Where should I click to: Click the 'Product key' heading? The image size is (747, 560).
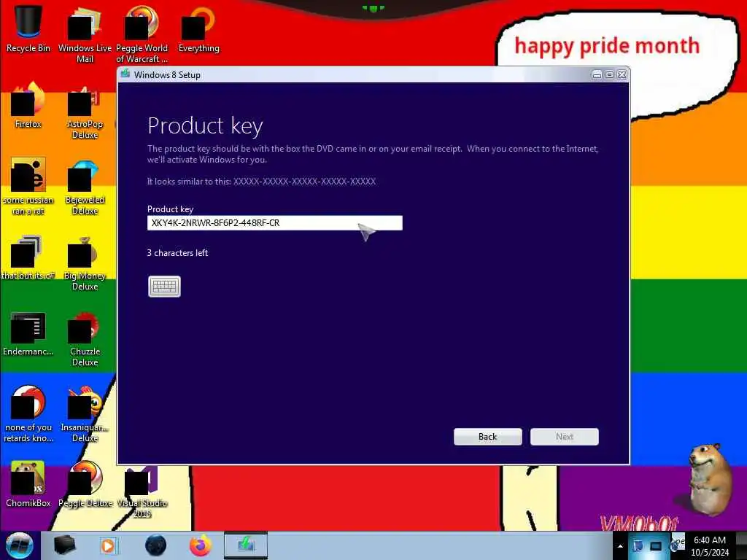pyautogui.click(x=205, y=126)
